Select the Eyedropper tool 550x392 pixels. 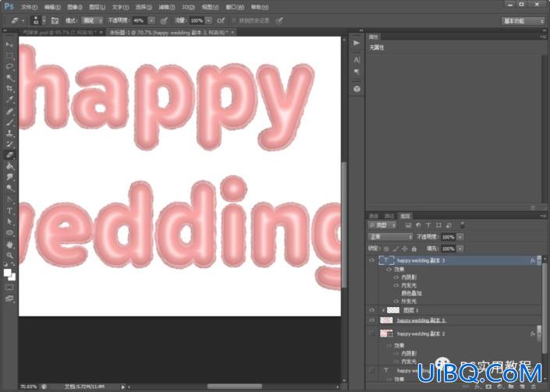click(x=9, y=100)
